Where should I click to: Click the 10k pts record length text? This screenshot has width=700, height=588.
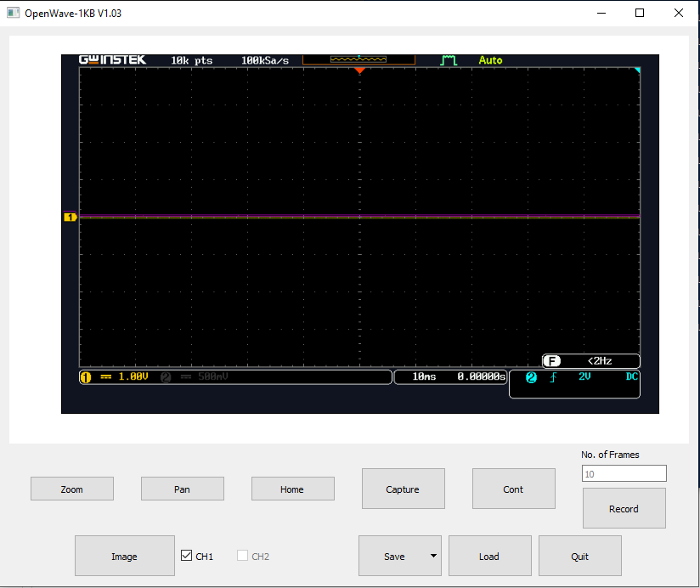coord(192,60)
